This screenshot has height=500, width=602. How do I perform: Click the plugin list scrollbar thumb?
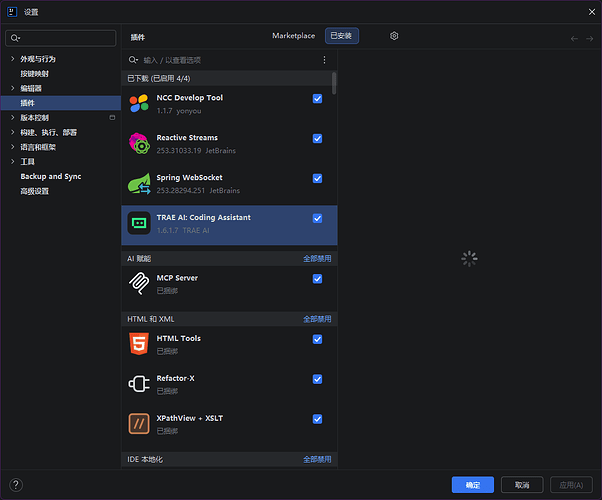click(x=334, y=83)
